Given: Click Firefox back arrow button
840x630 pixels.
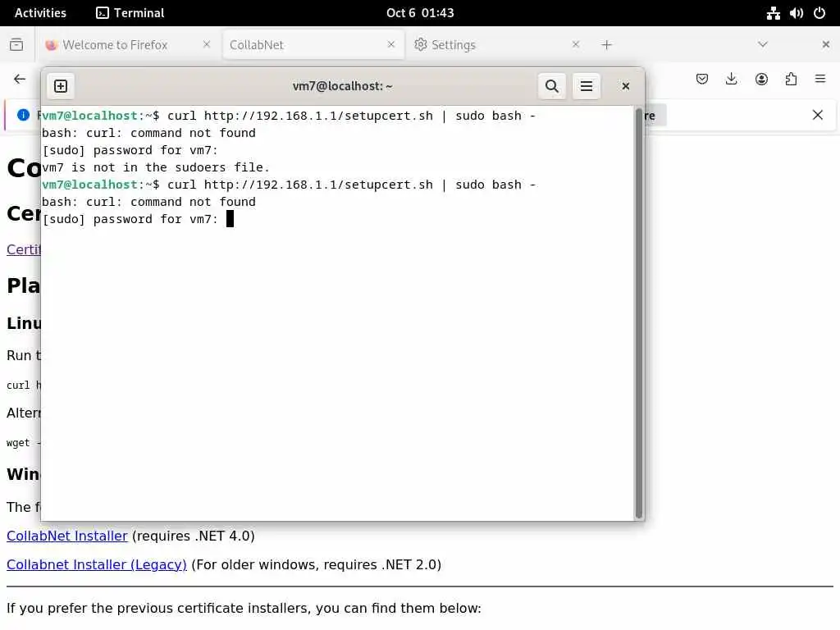Looking at the screenshot, I should (x=20, y=80).
